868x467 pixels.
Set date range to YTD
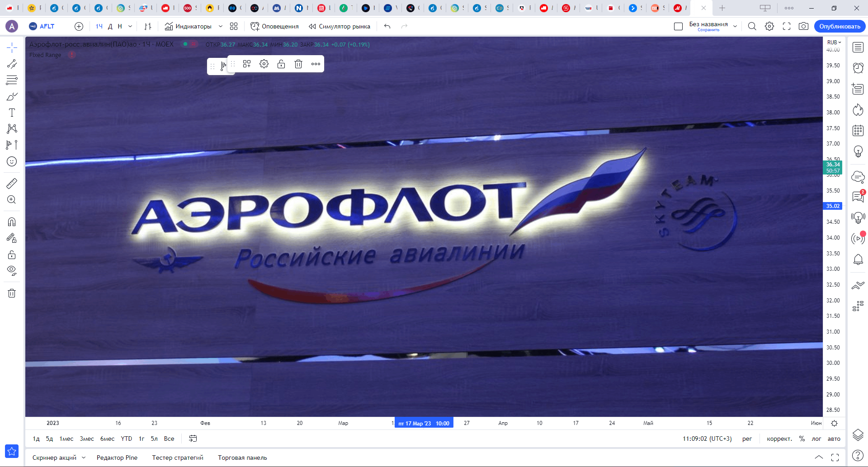click(127, 439)
